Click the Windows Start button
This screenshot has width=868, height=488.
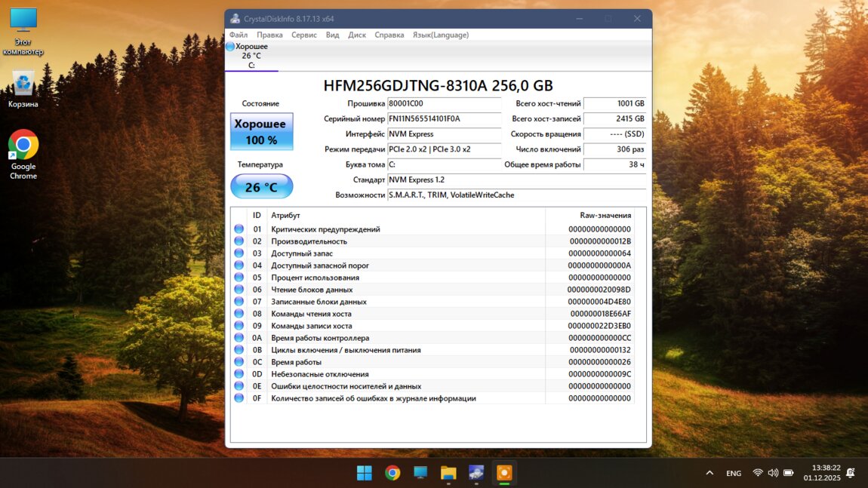click(365, 473)
